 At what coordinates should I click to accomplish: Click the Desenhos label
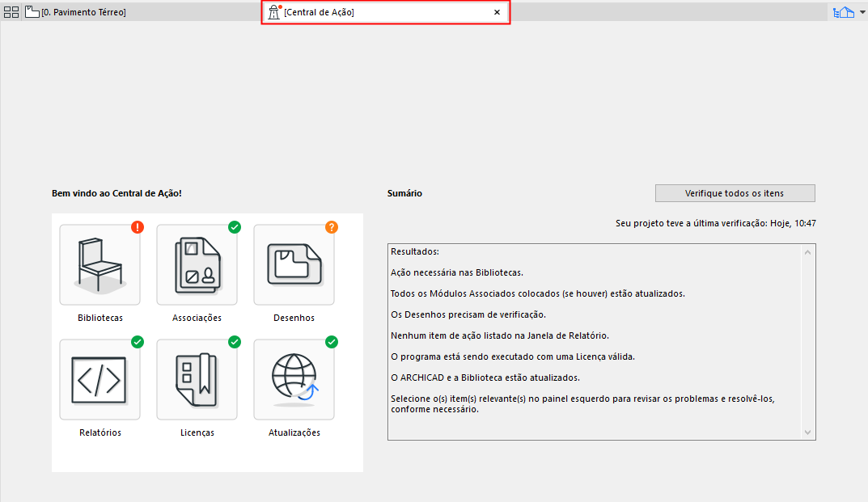[x=294, y=318]
